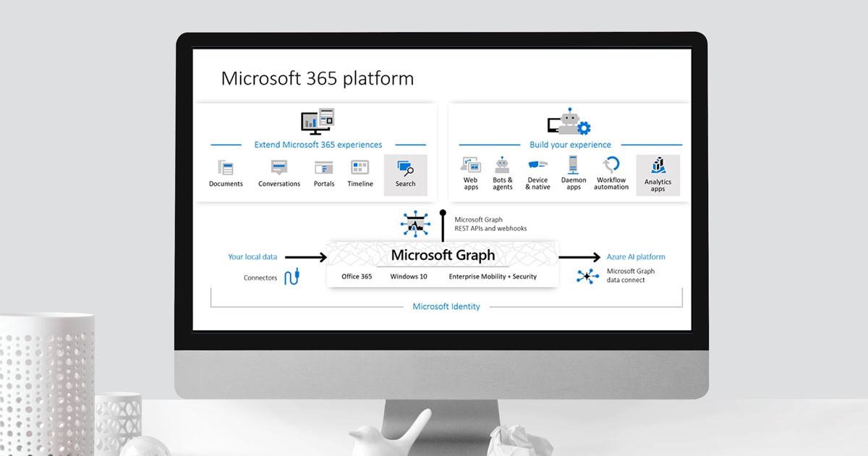Select the "Build your experience" heading
The height and width of the screenshot is (456, 868).
click(570, 145)
